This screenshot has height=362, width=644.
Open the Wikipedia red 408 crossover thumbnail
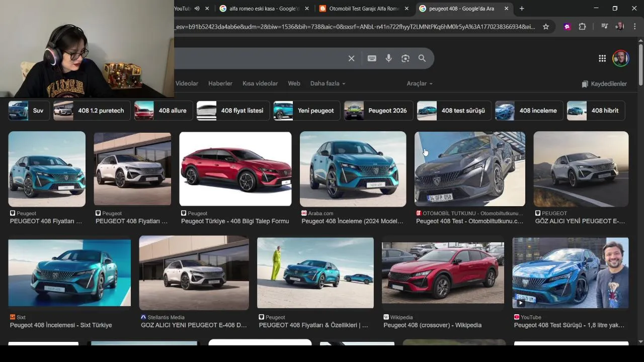443,273
